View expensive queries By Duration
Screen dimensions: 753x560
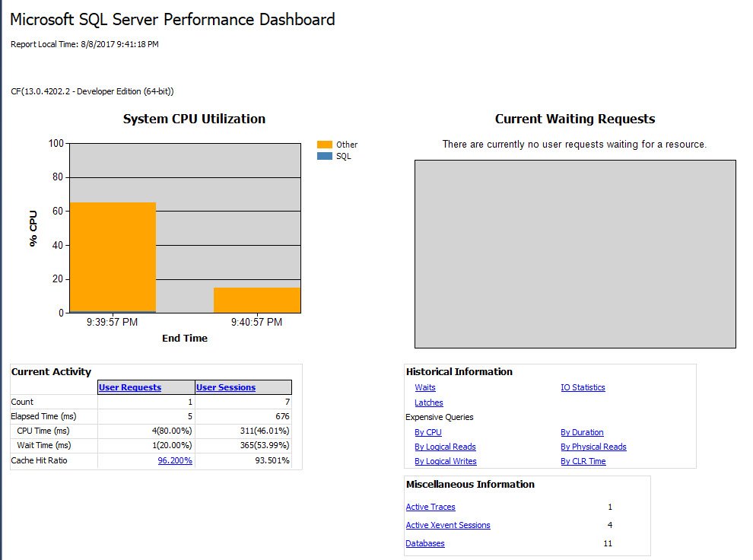click(582, 432)
